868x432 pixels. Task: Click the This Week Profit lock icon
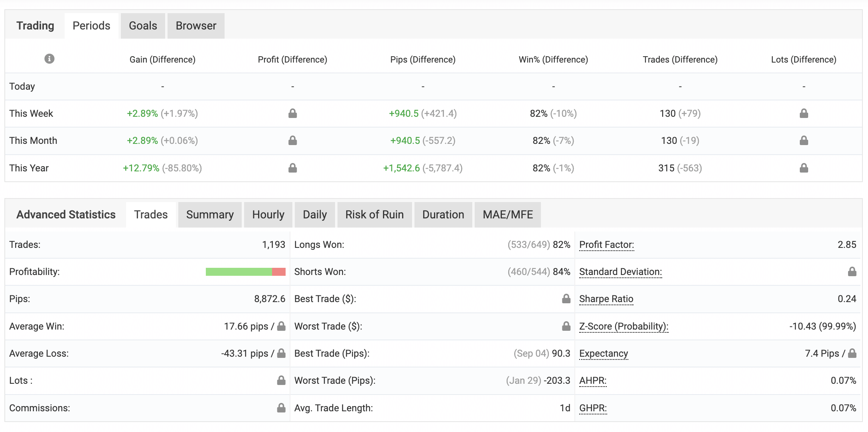292,114
